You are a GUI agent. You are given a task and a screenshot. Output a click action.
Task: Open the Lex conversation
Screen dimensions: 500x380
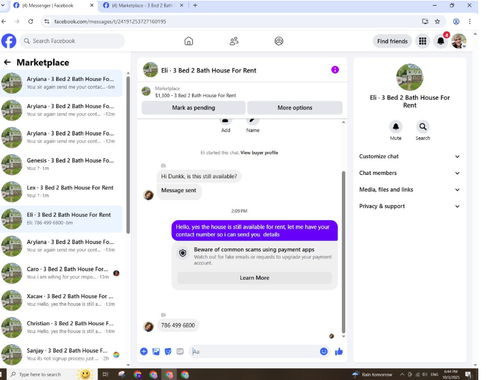tap(62, 191)
